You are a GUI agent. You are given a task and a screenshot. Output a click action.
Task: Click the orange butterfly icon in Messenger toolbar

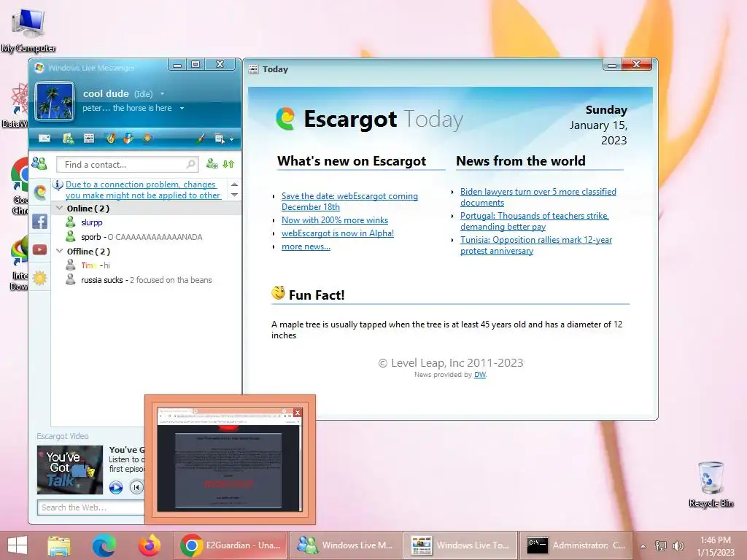pyautogui.click(x=147, y=139)
